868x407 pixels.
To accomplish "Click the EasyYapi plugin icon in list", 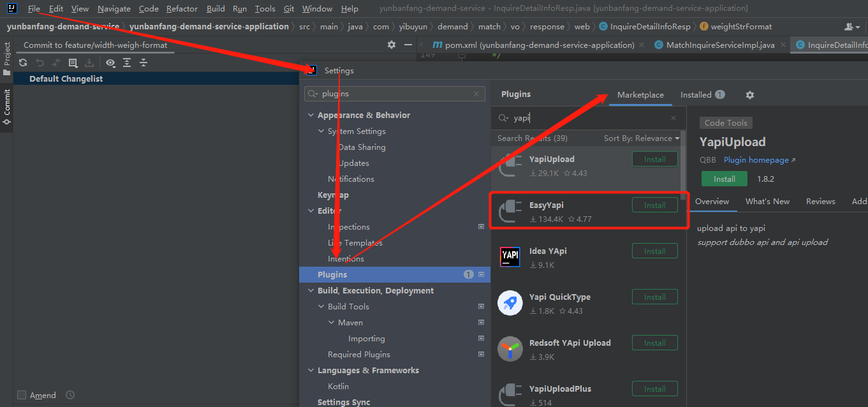I will (x=510, y=212).
